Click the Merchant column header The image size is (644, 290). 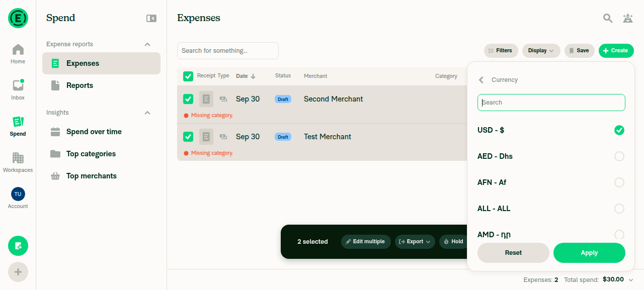point(315,76)
